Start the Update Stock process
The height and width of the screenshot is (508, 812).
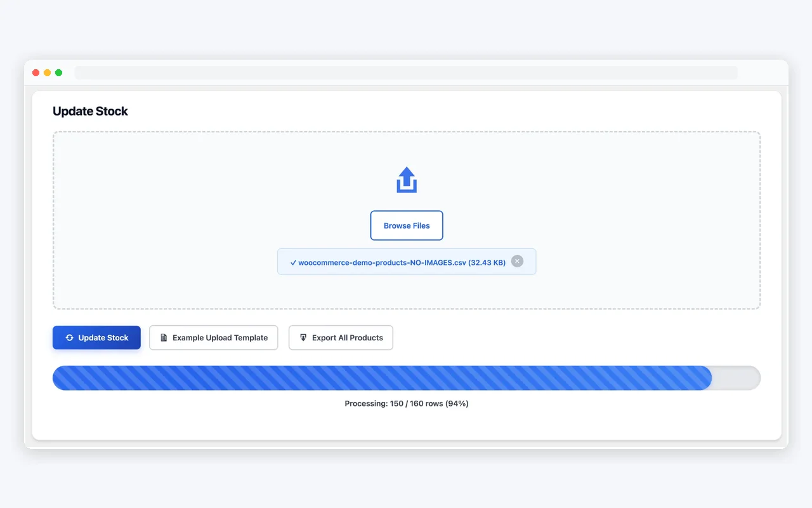click(x=96, y=337)
